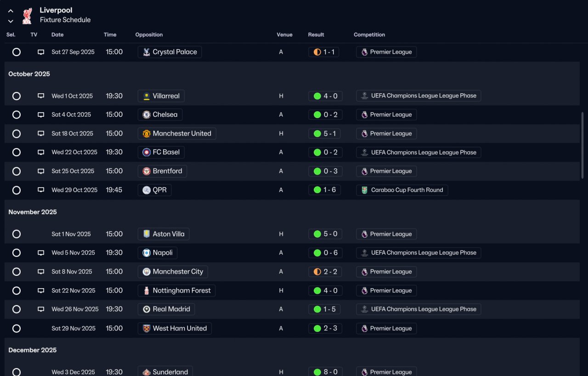Image resolution: width=588 pixels, height=376 pixels.
Task: Collapse the October 2025 month group
Action: click(29, 74)
